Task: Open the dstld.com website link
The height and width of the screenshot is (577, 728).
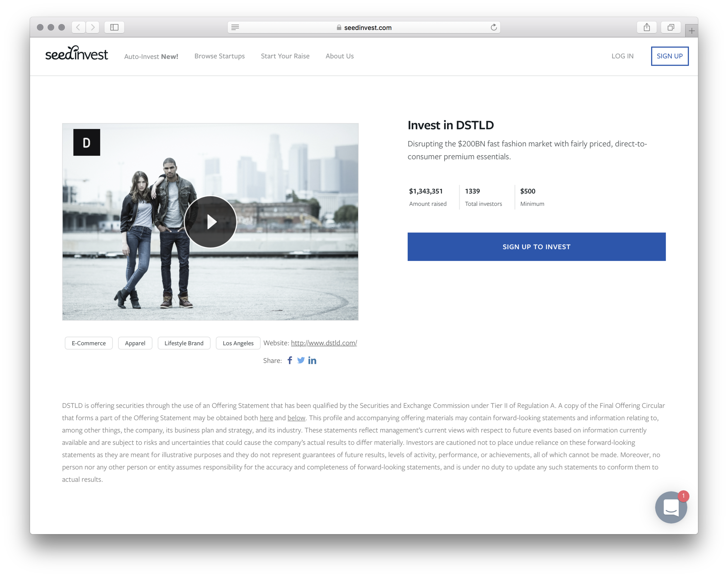Action: tap(324, 343)
